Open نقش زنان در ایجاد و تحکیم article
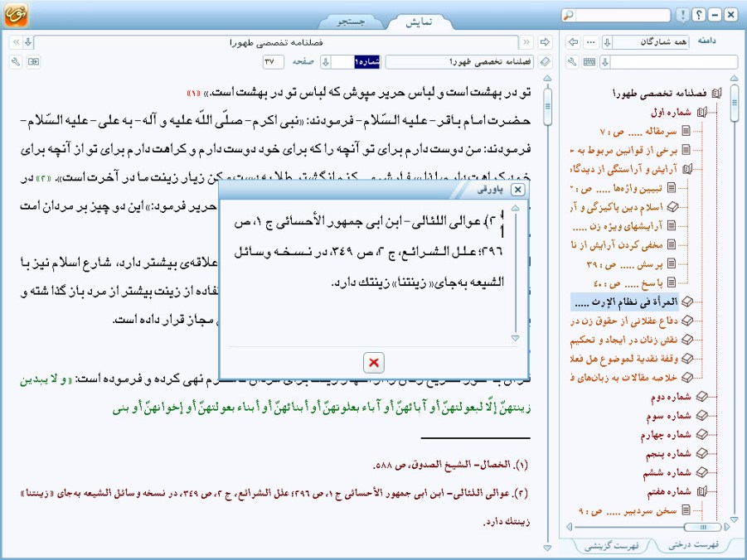 (x=624, y=340)
